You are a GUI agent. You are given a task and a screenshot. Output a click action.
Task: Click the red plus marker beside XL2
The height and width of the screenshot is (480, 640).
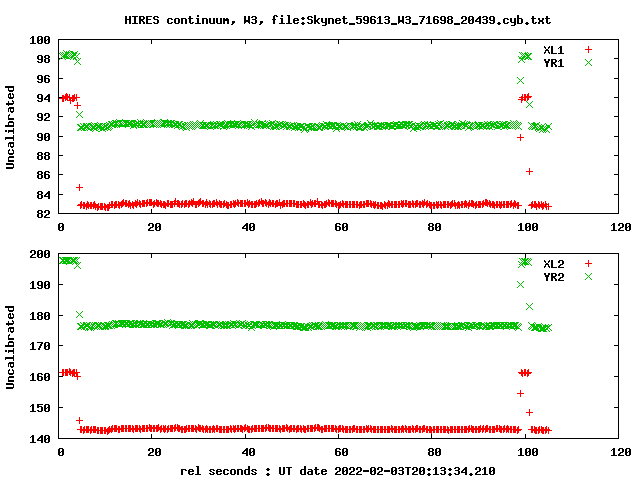click(x=588, y=264)
